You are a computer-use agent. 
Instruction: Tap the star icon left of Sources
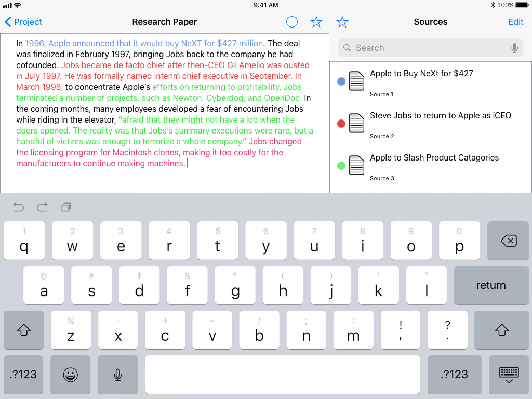[x=342, y=22]
